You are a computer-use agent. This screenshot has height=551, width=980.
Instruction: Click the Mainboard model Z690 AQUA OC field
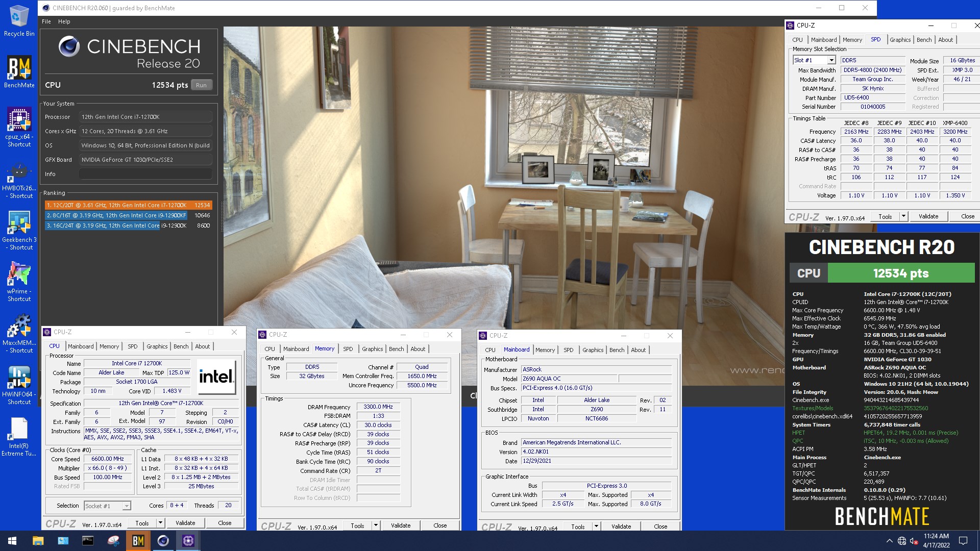coord(569,379)
